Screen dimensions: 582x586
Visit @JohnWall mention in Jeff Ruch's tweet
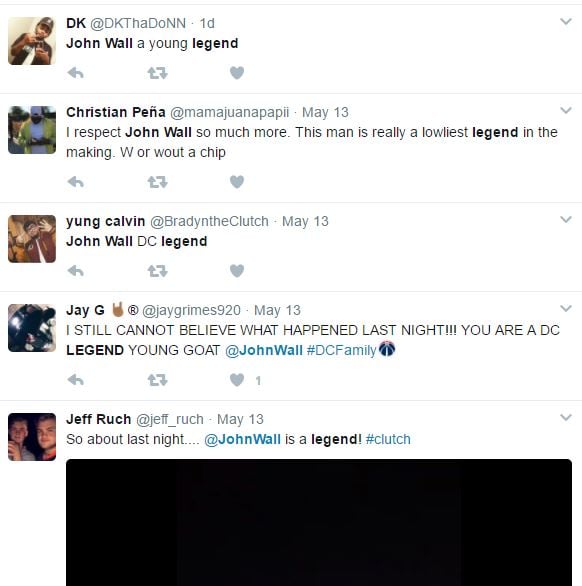coord(242,439)
